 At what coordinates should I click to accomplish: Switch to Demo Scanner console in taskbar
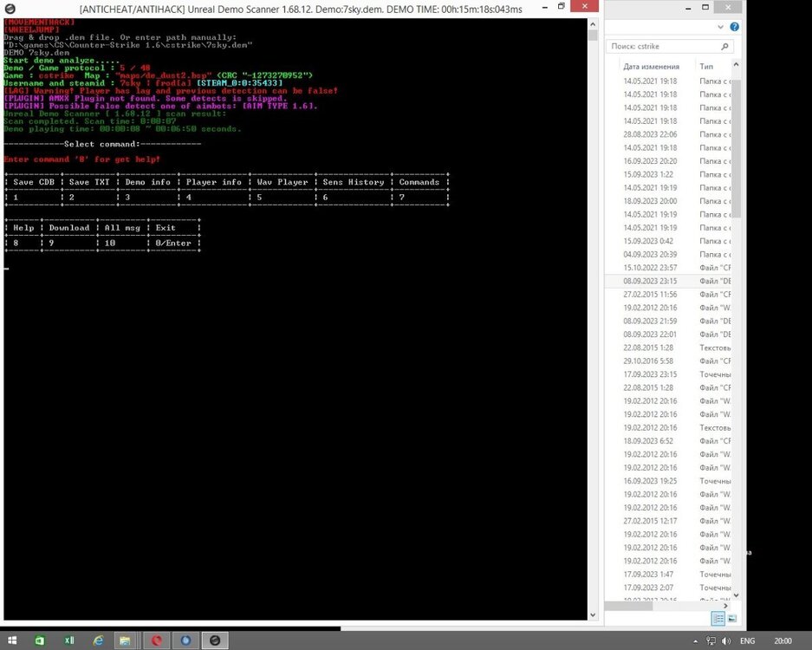pos(215,640)
